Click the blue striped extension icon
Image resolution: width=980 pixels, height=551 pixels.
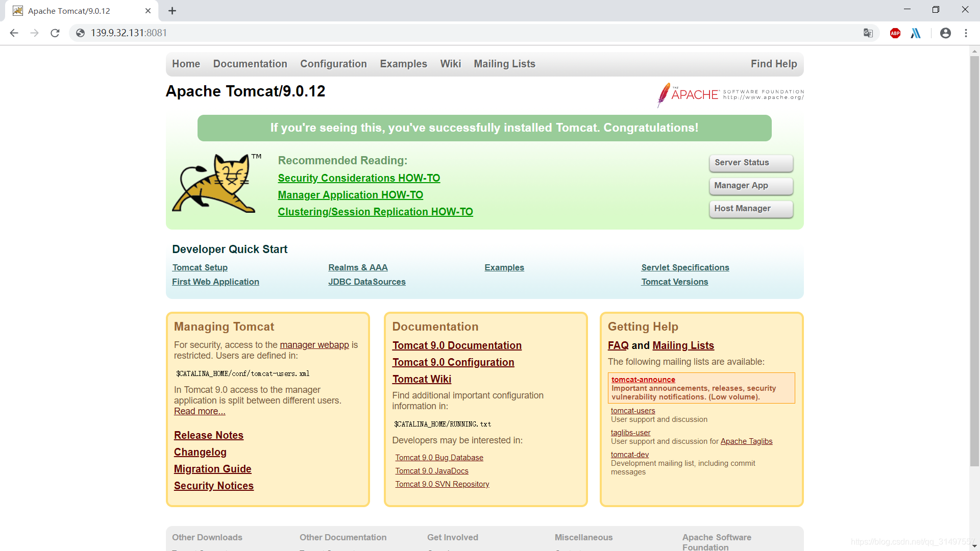916,33
